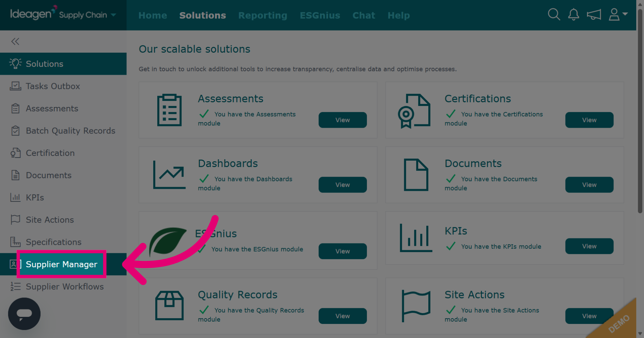
Task: Click the Documents card page icon
Action: click(416, 175)
